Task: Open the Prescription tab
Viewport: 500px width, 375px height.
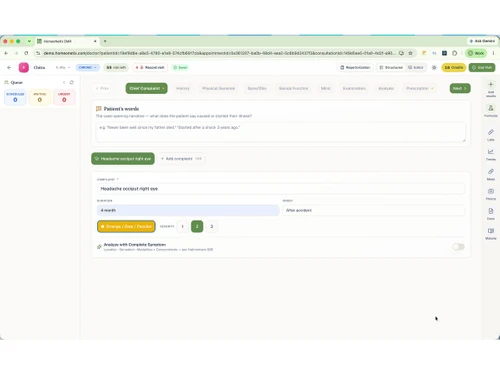Action: pos(420,88)
